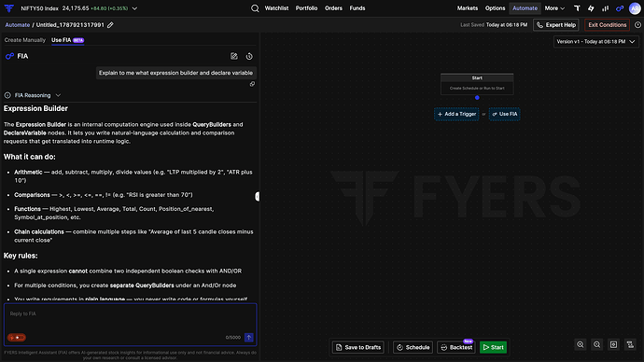Click the blue FIA link icon in the header
The image size is (644, 362).
pos(620,8)
